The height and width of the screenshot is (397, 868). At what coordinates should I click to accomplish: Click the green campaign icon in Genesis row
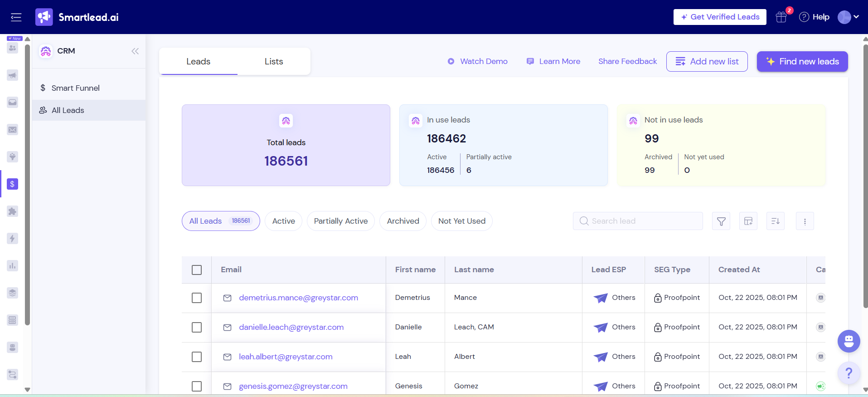point(820,386)
